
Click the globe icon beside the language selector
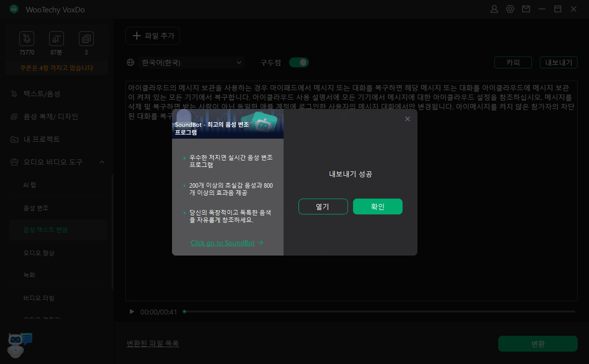click(x=130, y=62)
